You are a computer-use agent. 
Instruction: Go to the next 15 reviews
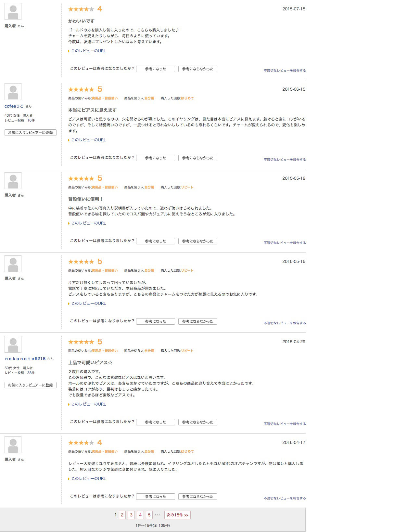point(177,515)
